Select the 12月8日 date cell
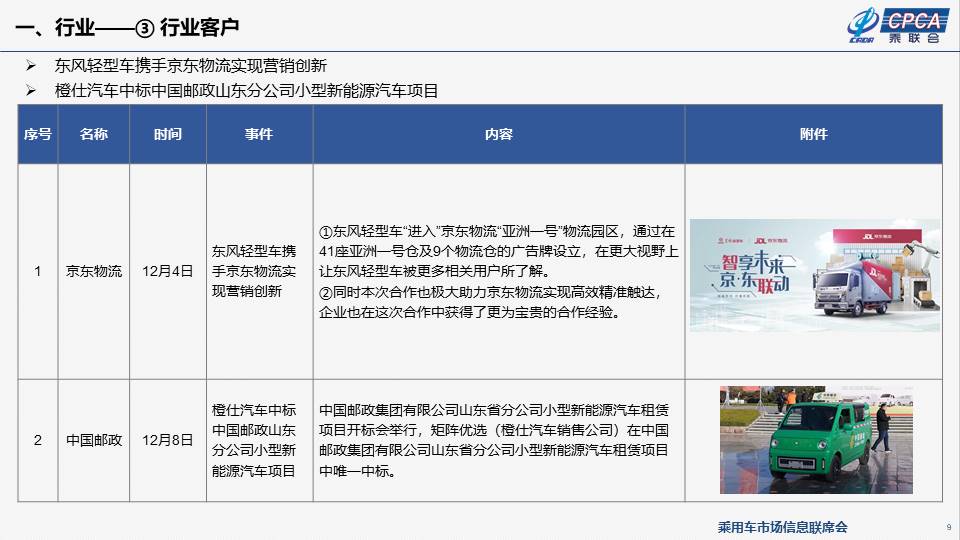The width and height of the screenshot is (960, 540). [x=168, y=440]
